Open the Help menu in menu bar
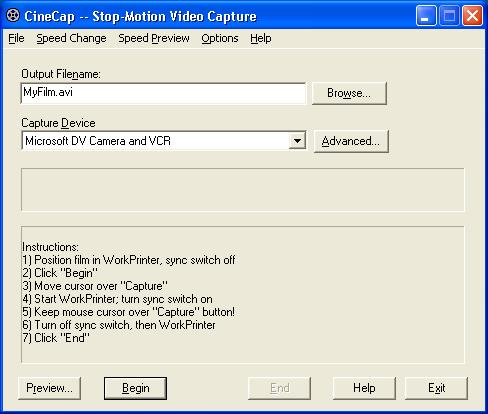 coord(261,38)
